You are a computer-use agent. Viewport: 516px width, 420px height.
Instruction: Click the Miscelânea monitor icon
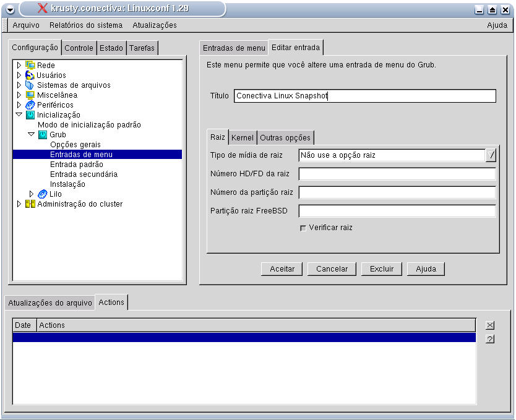tap(30, 95)
